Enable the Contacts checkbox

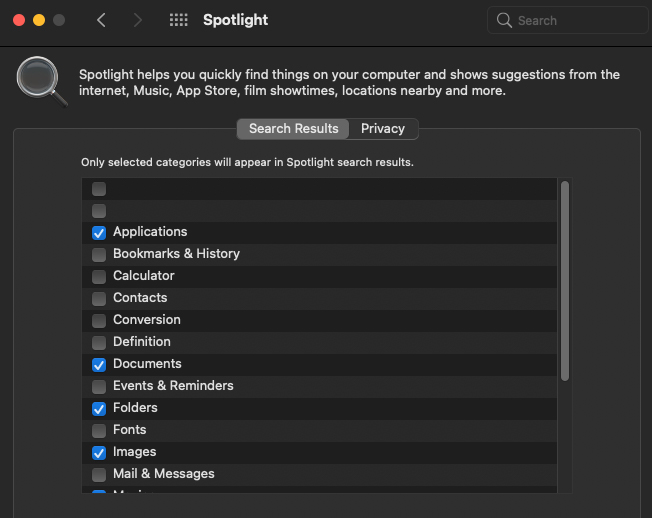click(99, 298)
